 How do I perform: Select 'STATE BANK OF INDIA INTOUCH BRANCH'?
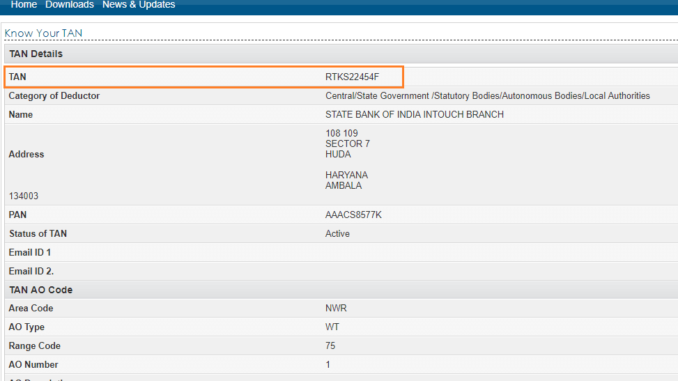pos(414,115)
